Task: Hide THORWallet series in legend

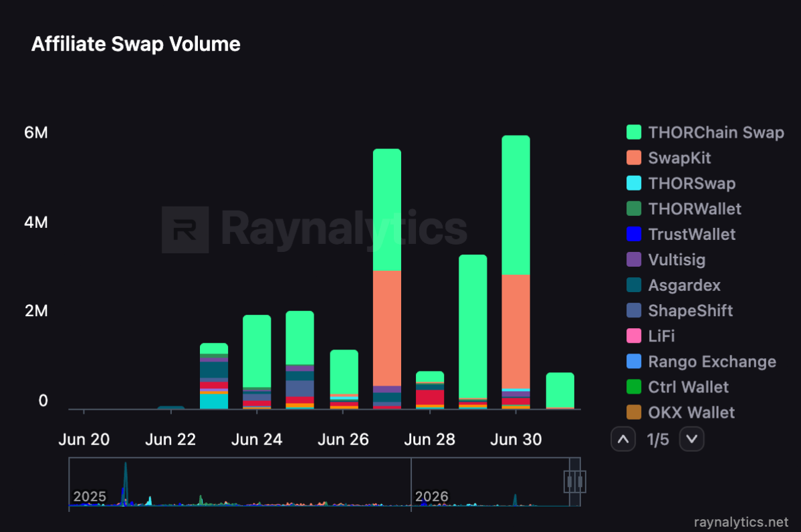Action: (683, 209)
